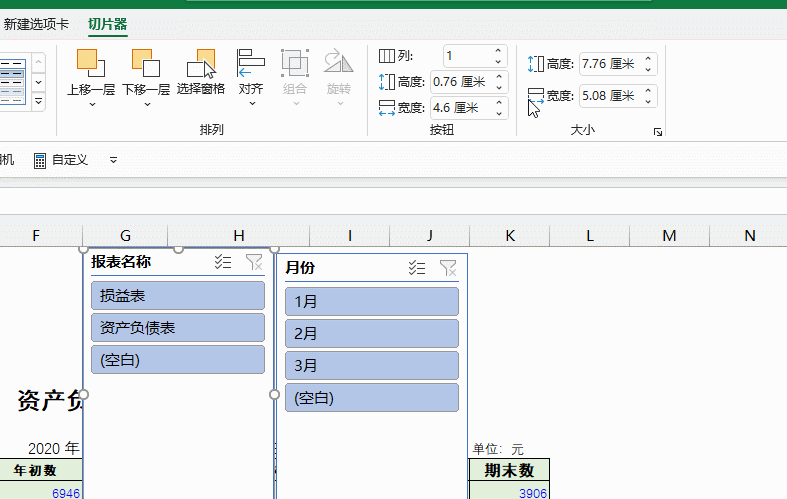Screen dimensions: 787x499
Task: Click the slicer height field 7.76 厘米
Action: pyautogui.click(x=611, y=64)
